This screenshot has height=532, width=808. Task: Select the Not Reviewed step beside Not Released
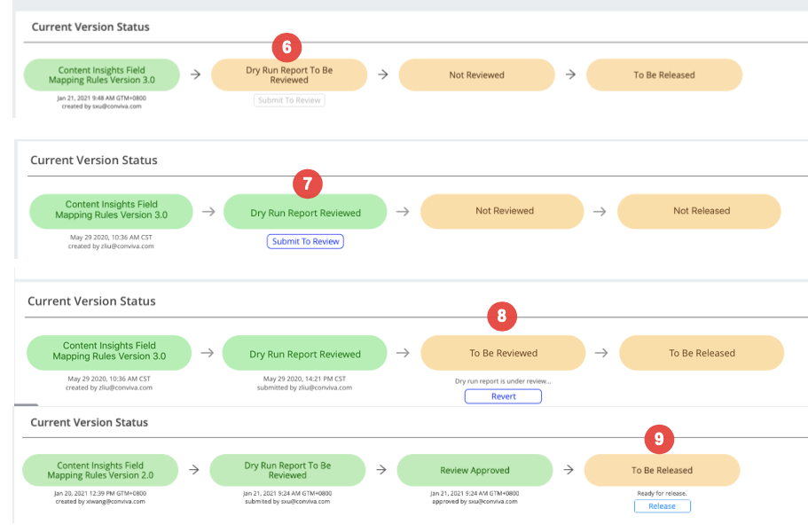coord(502,211)
